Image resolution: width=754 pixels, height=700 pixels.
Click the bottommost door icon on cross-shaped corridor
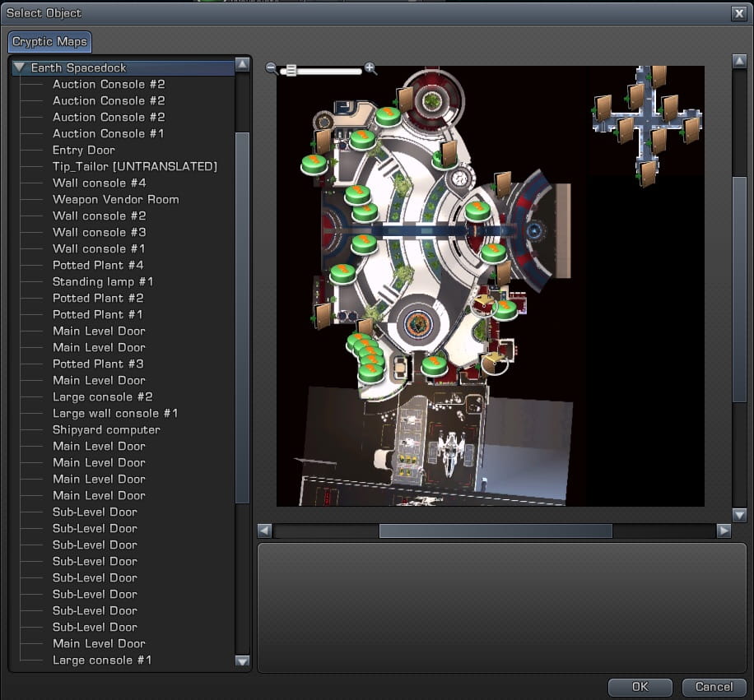click(649, 173)
